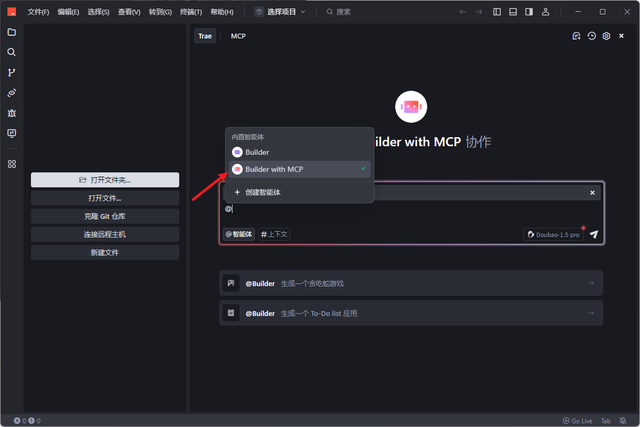Click the 搜索 search box in title bar
The width and height of the screenshot is (640, 427).
click(x=338, y=12)
